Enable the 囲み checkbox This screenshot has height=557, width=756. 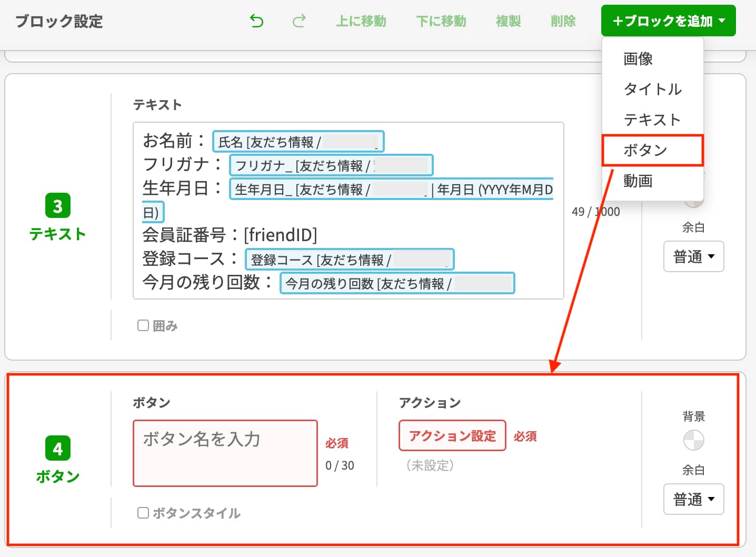(x=143, y=325)
